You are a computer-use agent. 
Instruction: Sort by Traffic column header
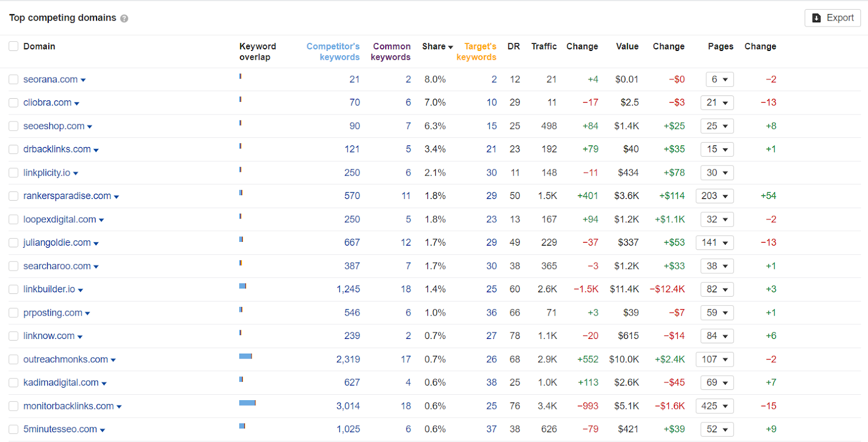click(x=544, y=47)
